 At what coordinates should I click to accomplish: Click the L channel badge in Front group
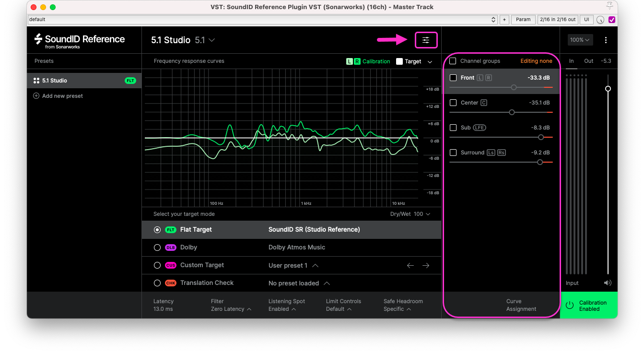click(x=480, y=78)
